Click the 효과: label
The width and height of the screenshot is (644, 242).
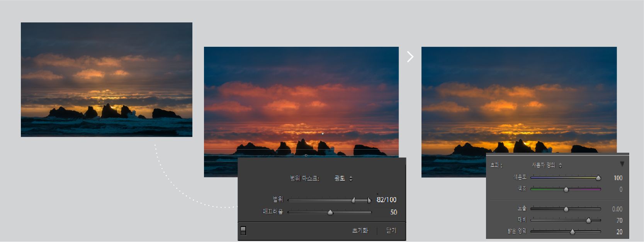coord(496,165)
